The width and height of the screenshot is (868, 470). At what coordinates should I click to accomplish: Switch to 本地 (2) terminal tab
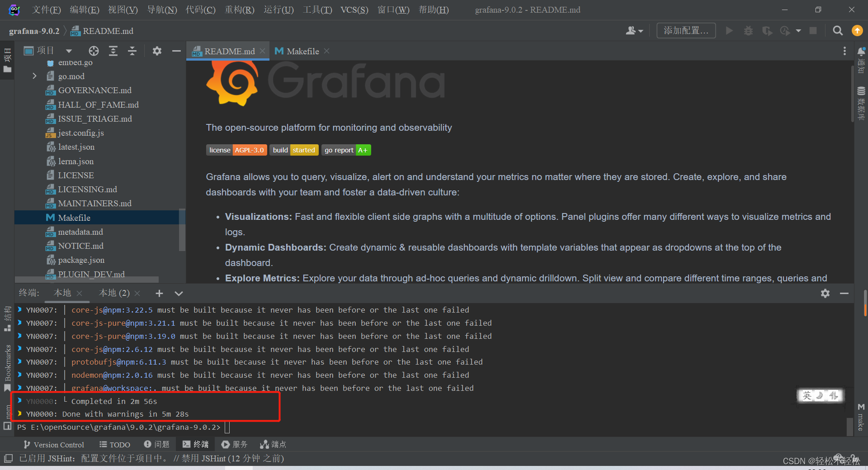[x=114, y=293]
